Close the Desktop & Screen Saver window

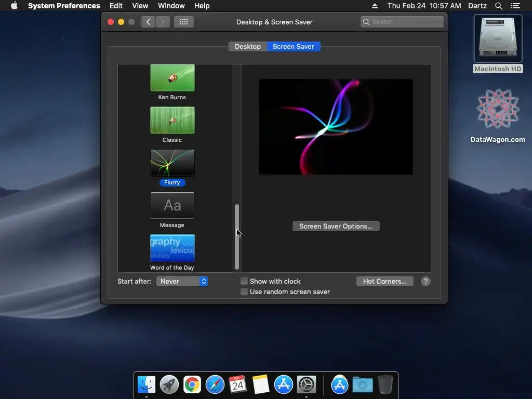[x=111, y=22]
